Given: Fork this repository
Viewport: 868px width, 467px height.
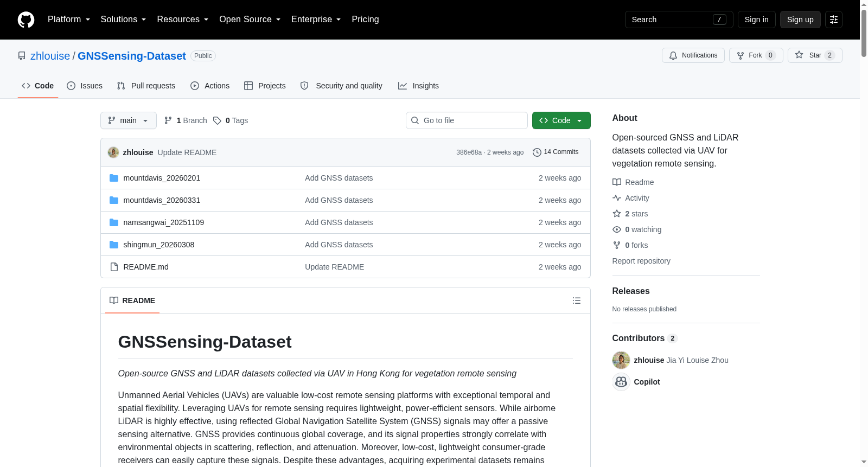Looking at the screenshot, I should pos(756,55).
